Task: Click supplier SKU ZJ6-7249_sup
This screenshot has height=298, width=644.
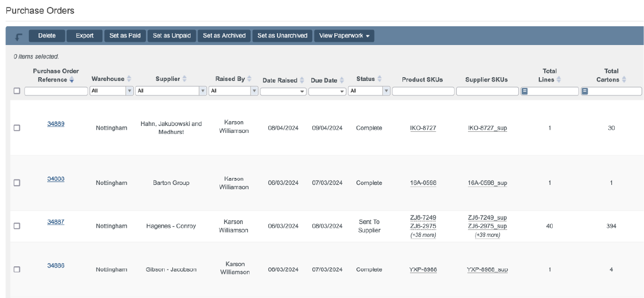Action: [487, 218]
